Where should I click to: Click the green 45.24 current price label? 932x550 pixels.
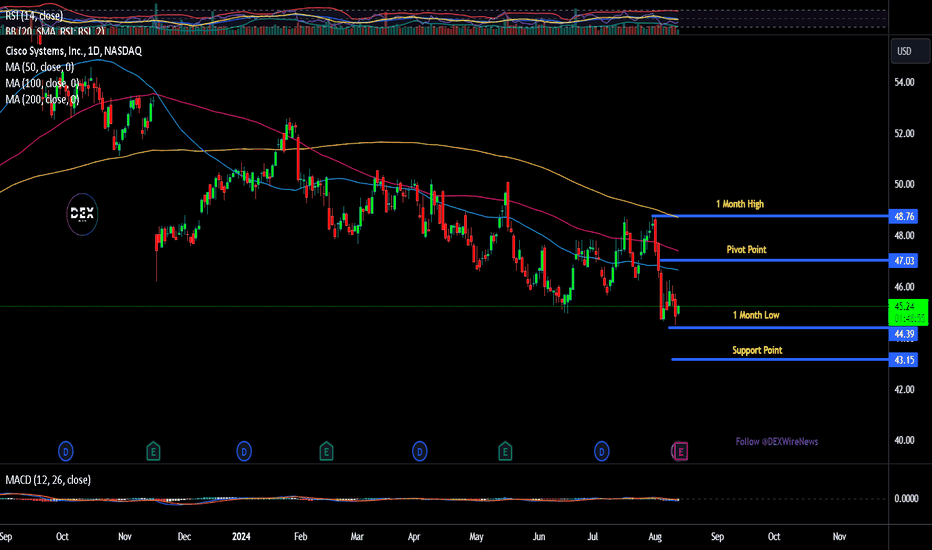[x=908, y=312]
